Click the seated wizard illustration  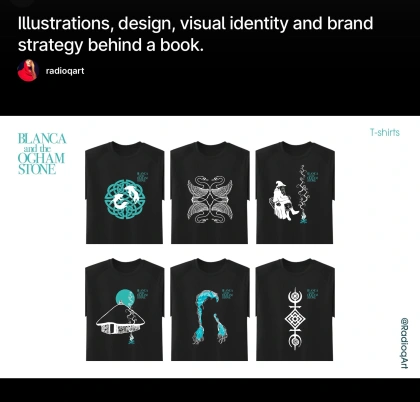283,201
